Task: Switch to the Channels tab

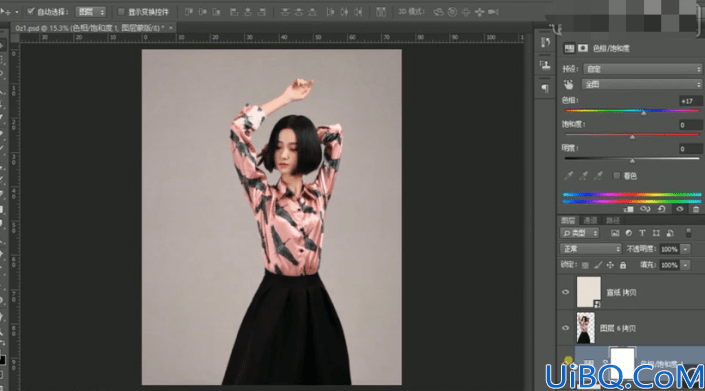Action: (x=590, y=220)
